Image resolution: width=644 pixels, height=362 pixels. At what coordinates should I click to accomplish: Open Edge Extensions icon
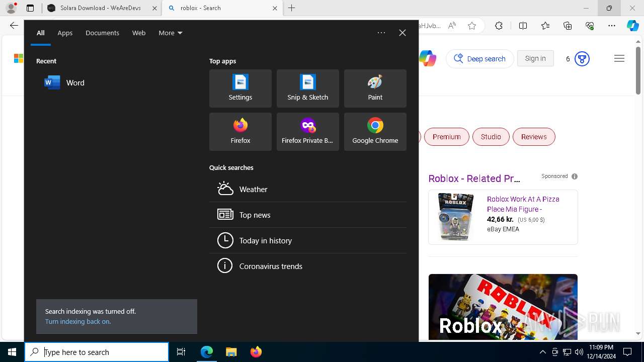[499, 26]
